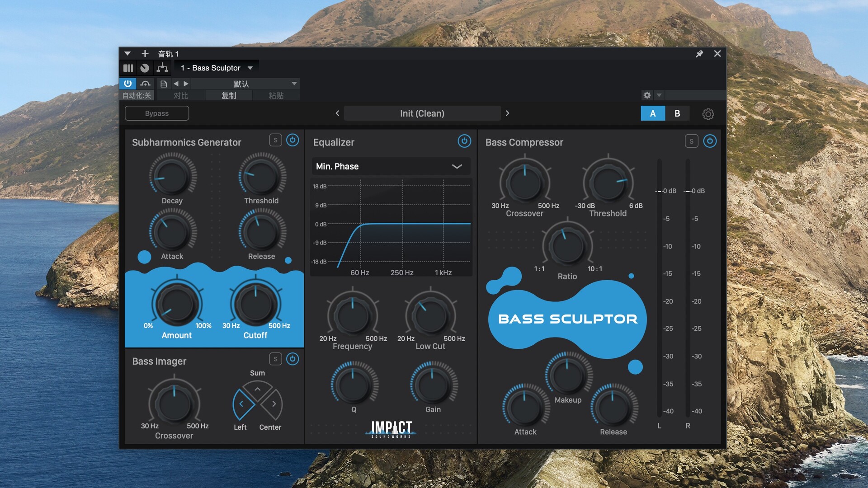Toggle Bass Imager power
868x488 pixels.
292,359
